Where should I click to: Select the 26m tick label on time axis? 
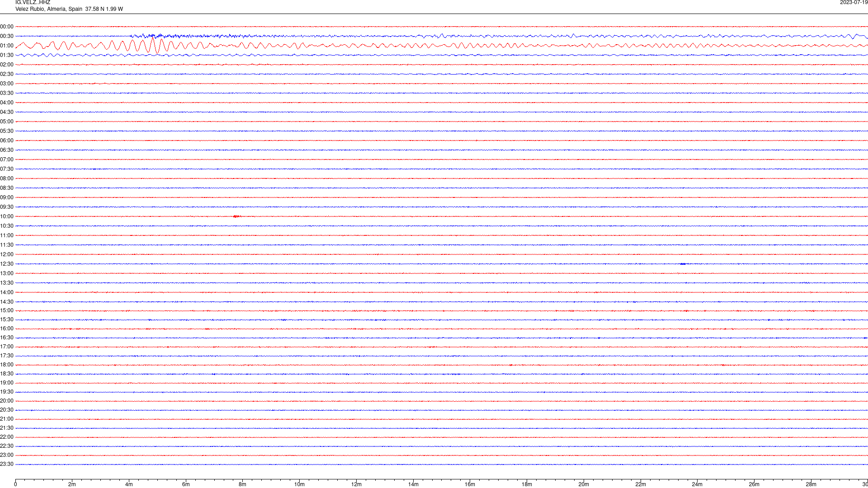click(754, 484)
